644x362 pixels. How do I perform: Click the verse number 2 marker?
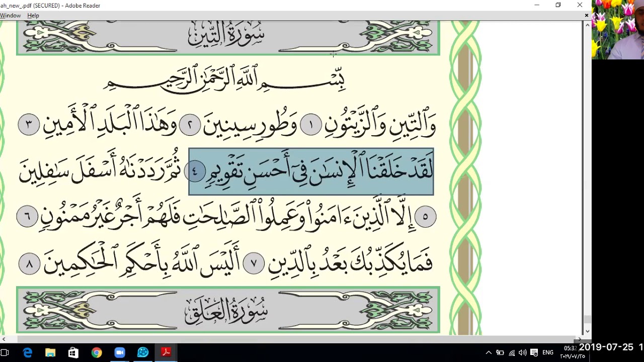tap(190, 125)
